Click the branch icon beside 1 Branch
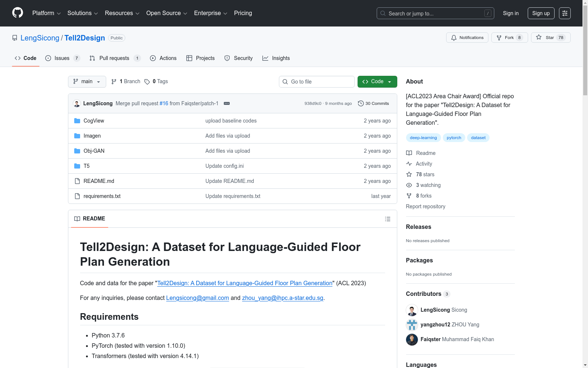 pos(114,82)
